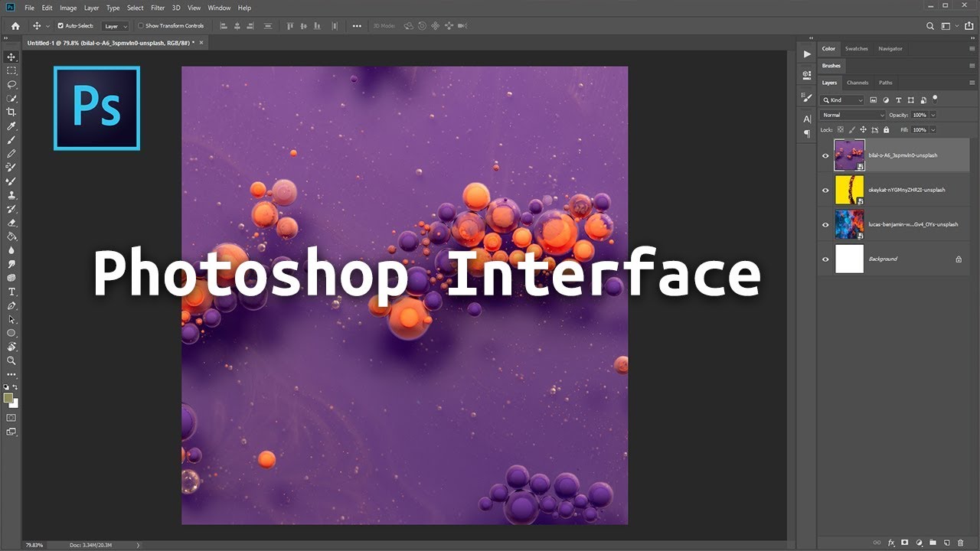This screenshot has height=551, width=980.
Task: Click the background color swatch
Action: pos(15,404)
